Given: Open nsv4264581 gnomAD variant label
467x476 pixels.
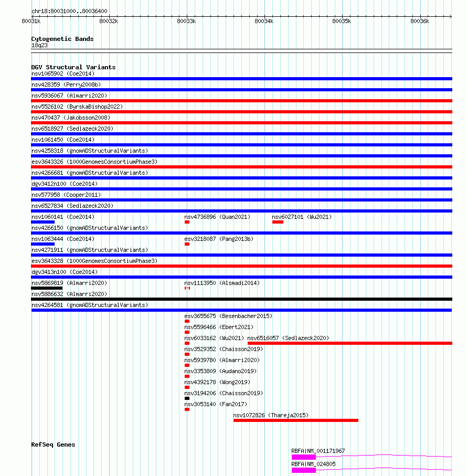Looking at the screenshot, I should (90, 305).
